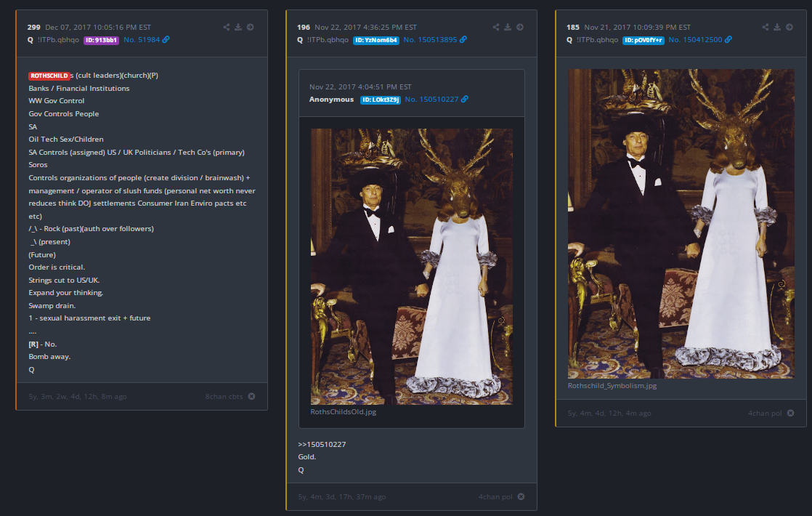
Task: Click the ID:pOV0fY+r badge
Action: tap(643, 40)
